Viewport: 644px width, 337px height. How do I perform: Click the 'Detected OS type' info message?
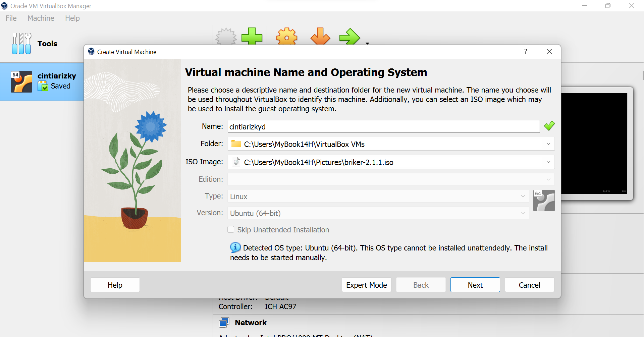tap(389, 252)
